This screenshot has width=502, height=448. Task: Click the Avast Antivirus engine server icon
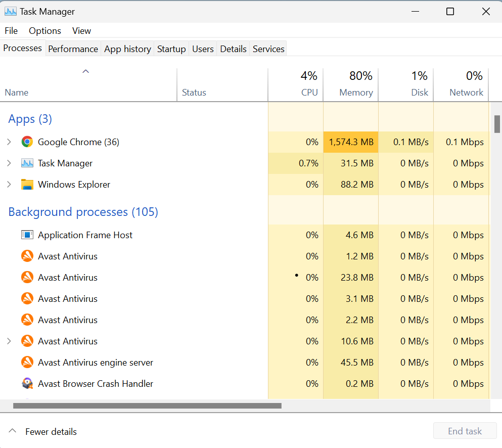27,363
